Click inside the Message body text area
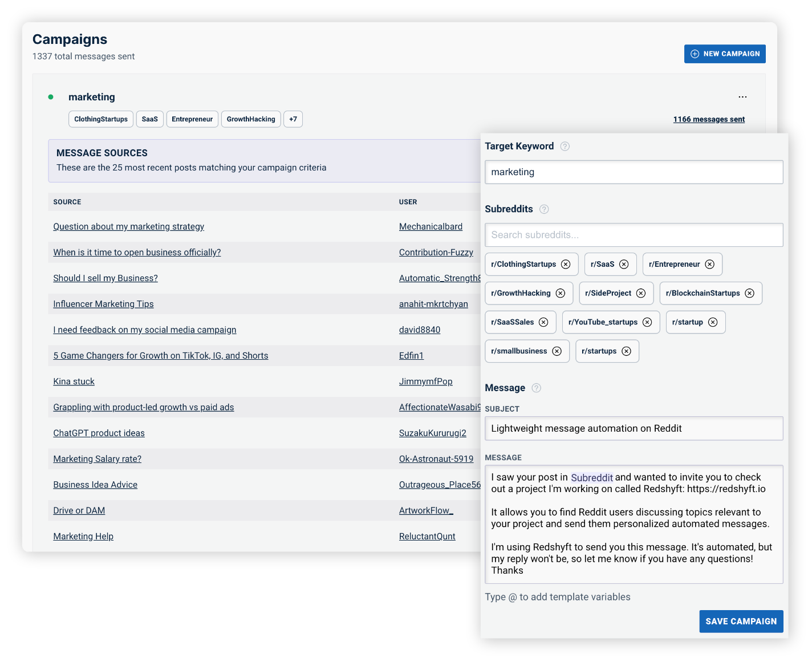 634,525
